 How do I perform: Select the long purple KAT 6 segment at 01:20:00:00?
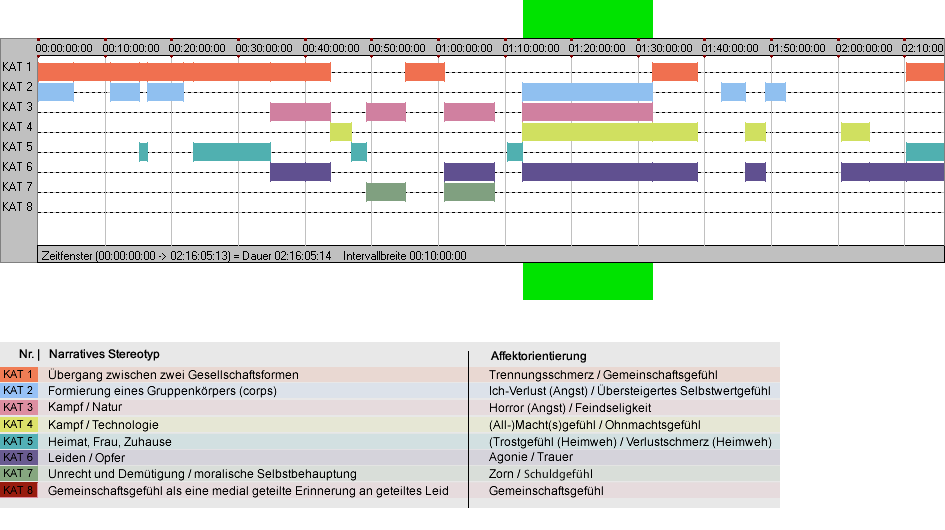[x=610, y=172]
